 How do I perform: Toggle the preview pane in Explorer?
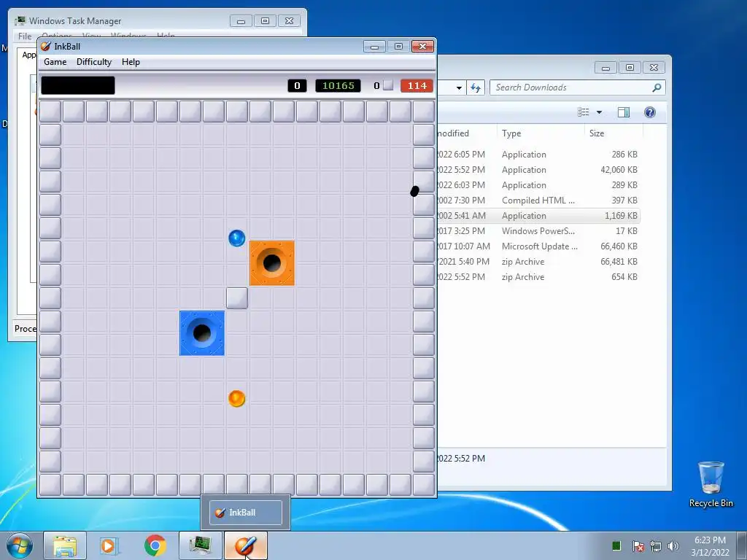coord(624,112)
